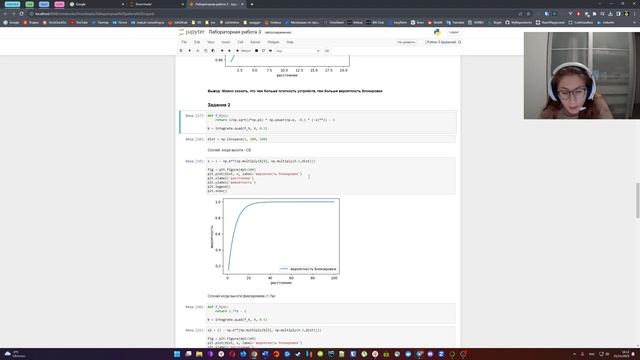Select the plotting cell with plt.figure

[331, 176]
